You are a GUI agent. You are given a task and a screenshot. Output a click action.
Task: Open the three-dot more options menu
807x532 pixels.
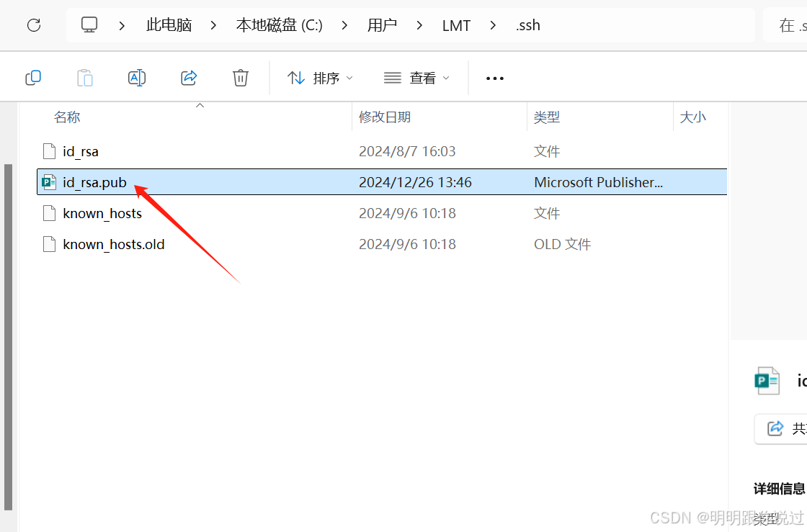(494, 78)
